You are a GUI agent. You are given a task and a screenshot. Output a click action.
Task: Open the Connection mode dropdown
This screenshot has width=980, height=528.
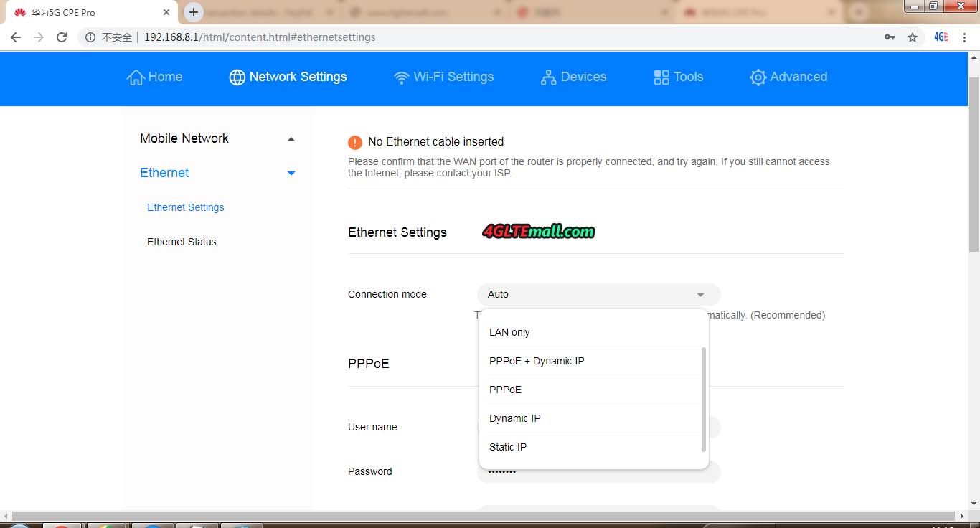pyautogui.click(x=598, y=294)
